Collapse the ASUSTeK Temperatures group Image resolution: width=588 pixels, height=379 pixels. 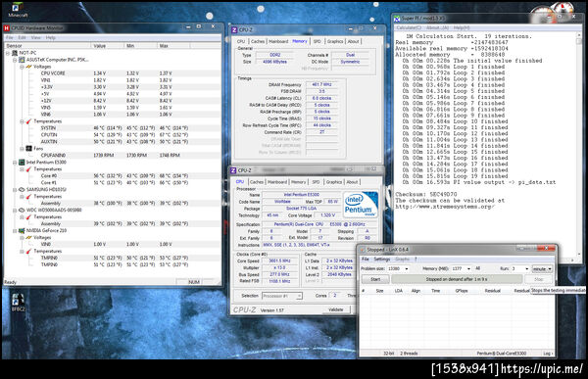[22, 121]
